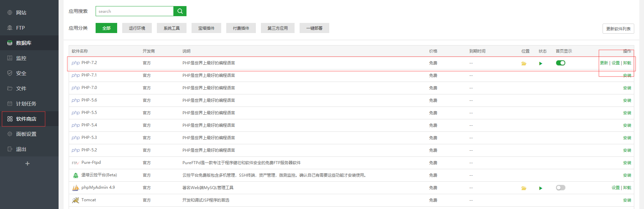Select the 一键部署 category tab
644x209 pixels.
(x=314, y=28)
